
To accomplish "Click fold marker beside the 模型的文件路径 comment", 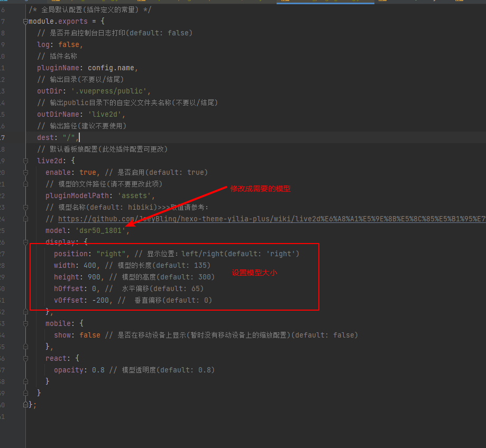I will pos(25,184).
